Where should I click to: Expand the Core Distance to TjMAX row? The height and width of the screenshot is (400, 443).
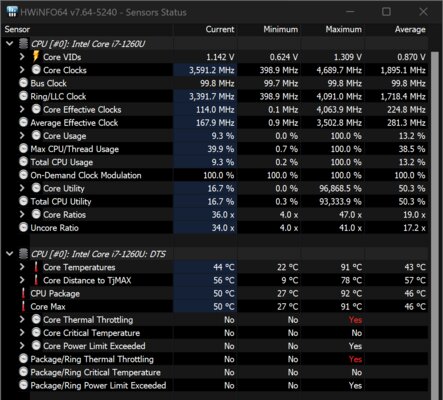[22, 280]
